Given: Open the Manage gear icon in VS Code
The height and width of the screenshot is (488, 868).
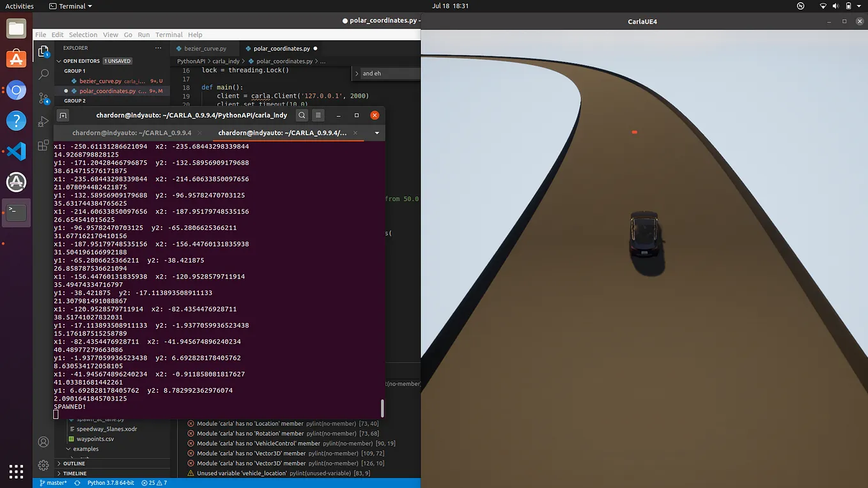Looking at the screenshot, I should pos(43,465).
